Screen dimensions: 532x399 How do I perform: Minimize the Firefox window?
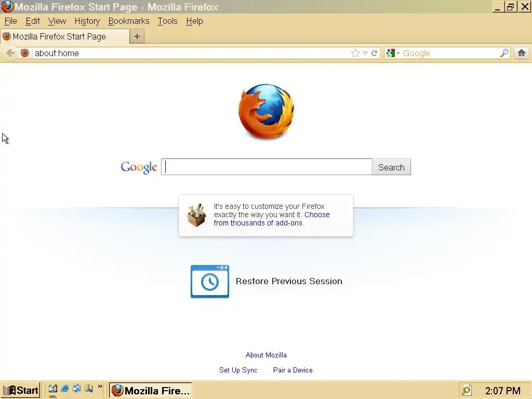click(x=497, y=7)
